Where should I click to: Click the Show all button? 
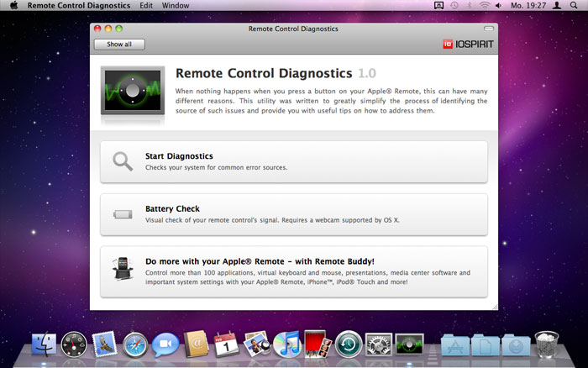tap(119, 45)
